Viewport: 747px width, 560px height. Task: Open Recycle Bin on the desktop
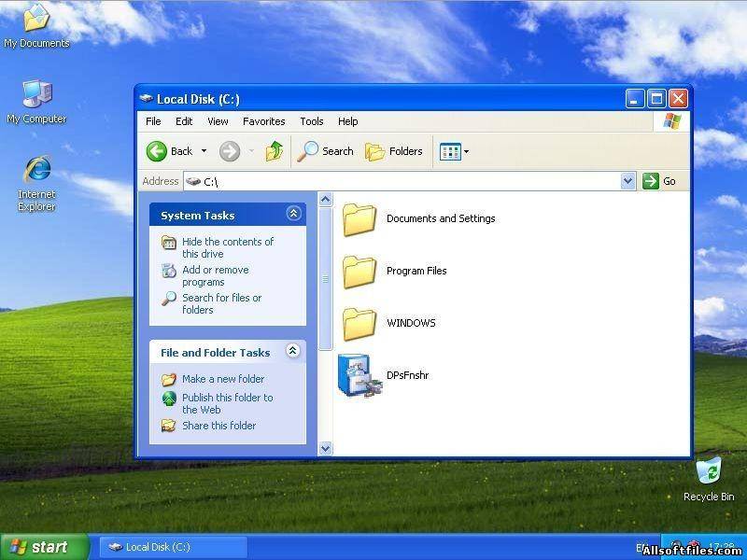[x=709, y=471]
